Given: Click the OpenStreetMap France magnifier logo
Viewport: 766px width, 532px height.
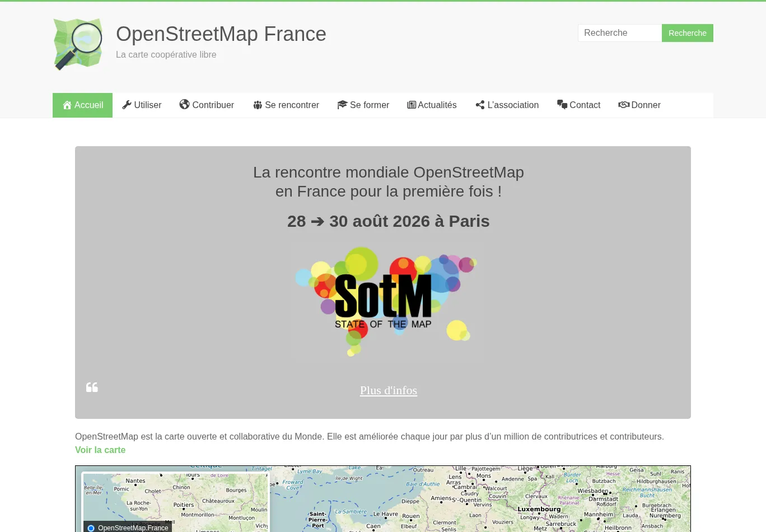Looking at the screenshot, I should [x=78, y=44].
